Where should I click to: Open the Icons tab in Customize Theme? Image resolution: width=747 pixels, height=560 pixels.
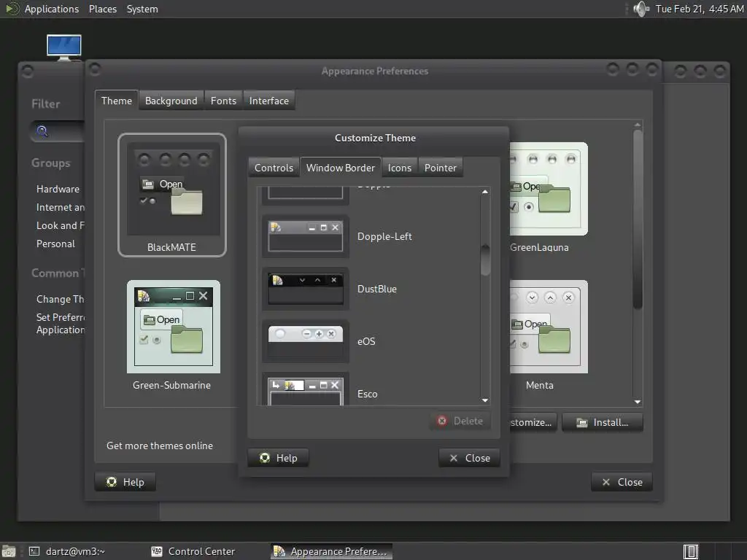pos(399,168)
